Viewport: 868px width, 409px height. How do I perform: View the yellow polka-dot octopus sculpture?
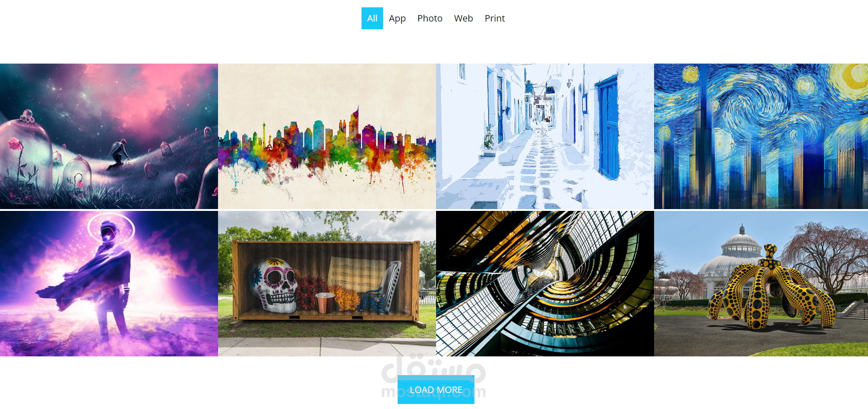click(761, 284)
